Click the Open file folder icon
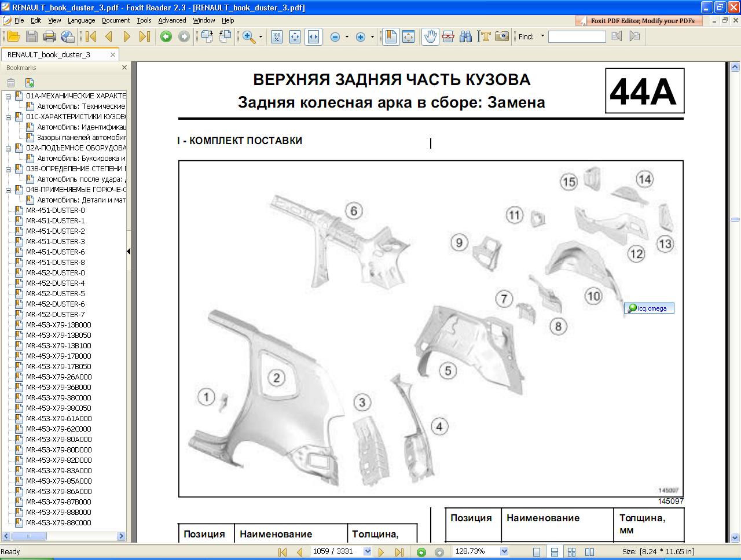The width and height of the screenshot is (741, 560). (x=14, y=36)
